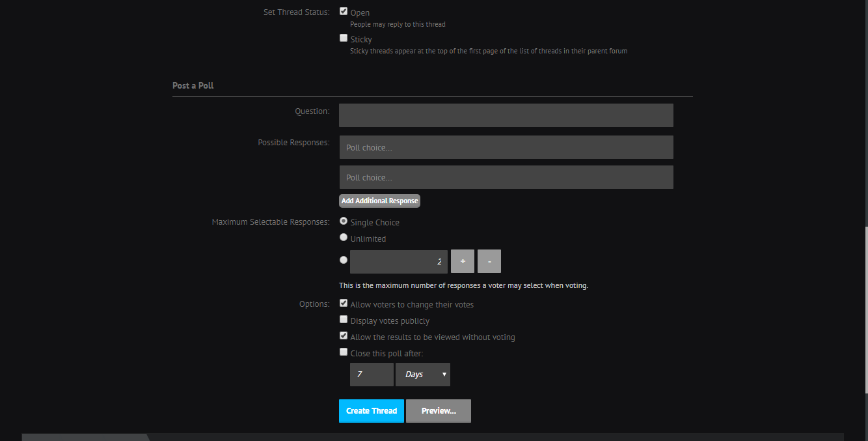868x441 pixels.
Task: Click the poll duration number field
Action: [x=372, y=375]
